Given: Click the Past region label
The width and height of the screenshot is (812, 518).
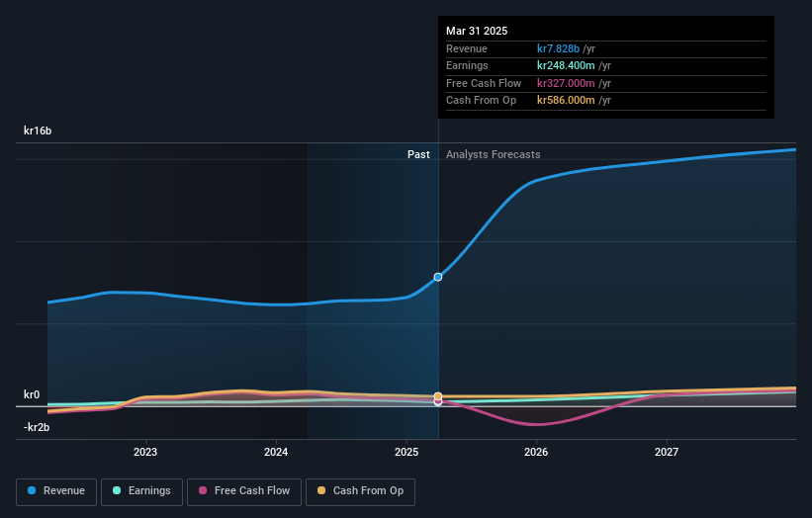Looking at the screenshot, I should coord(418,154).
